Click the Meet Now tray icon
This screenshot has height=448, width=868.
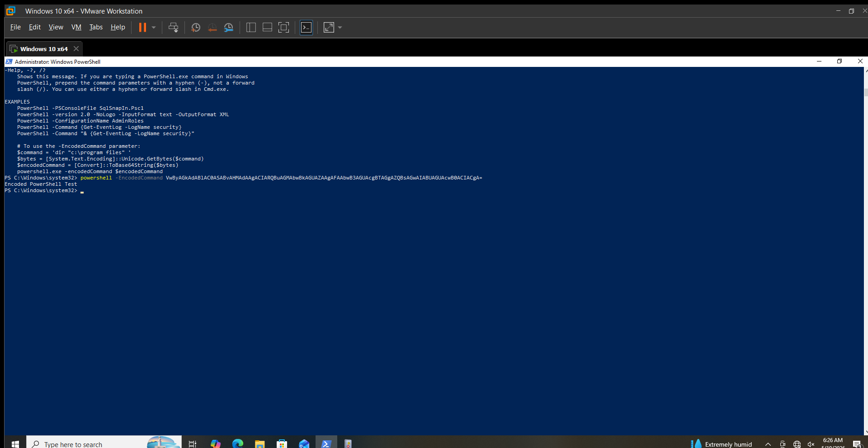(x=783, y=444)
